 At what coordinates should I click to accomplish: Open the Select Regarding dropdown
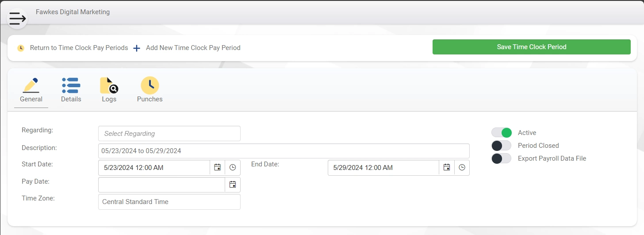(169, 134)
